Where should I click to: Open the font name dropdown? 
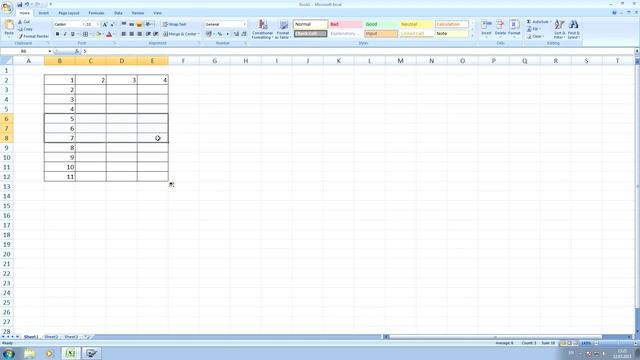pos(83,24)
